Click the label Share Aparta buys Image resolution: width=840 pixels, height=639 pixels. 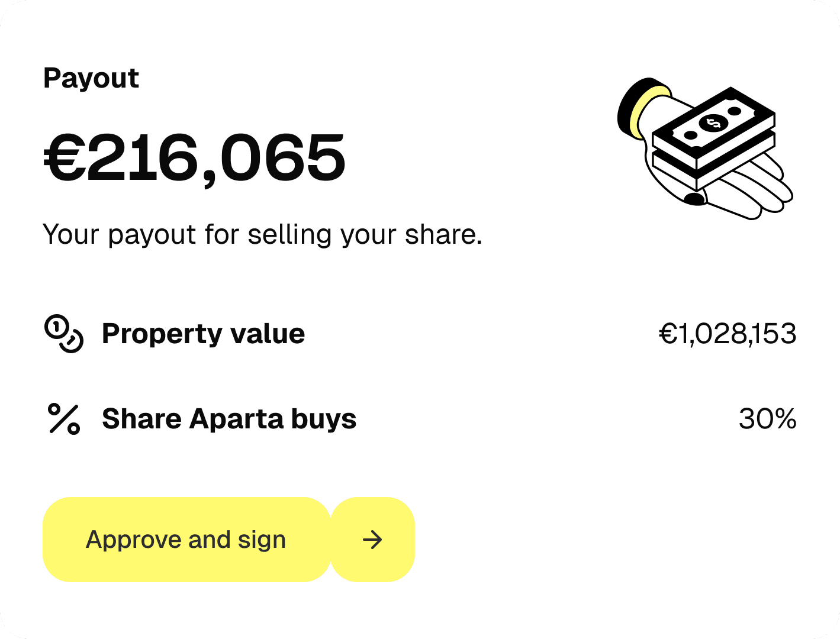229,419
